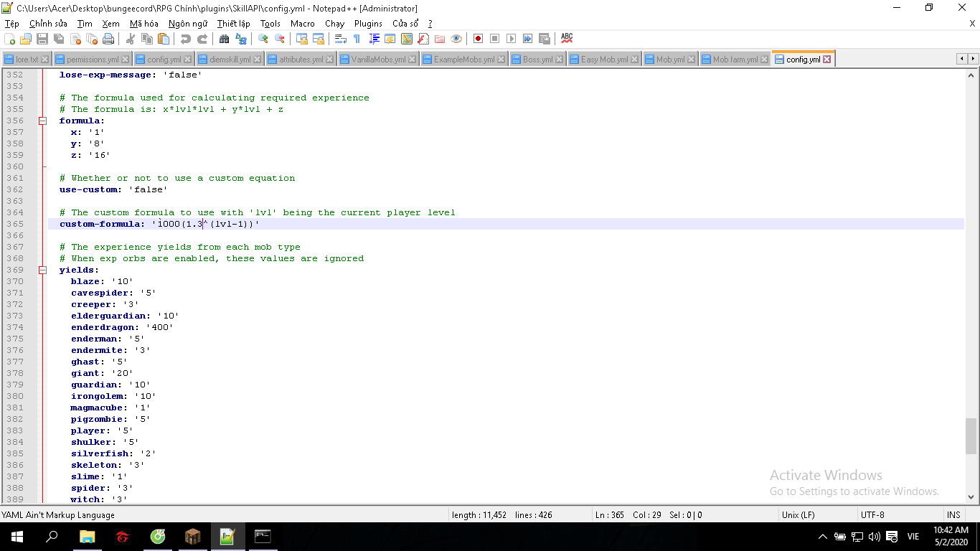Start macro recording with red dot icon
Image resolution: width=980 pixels, height=551 pixels.
[478, 39]
